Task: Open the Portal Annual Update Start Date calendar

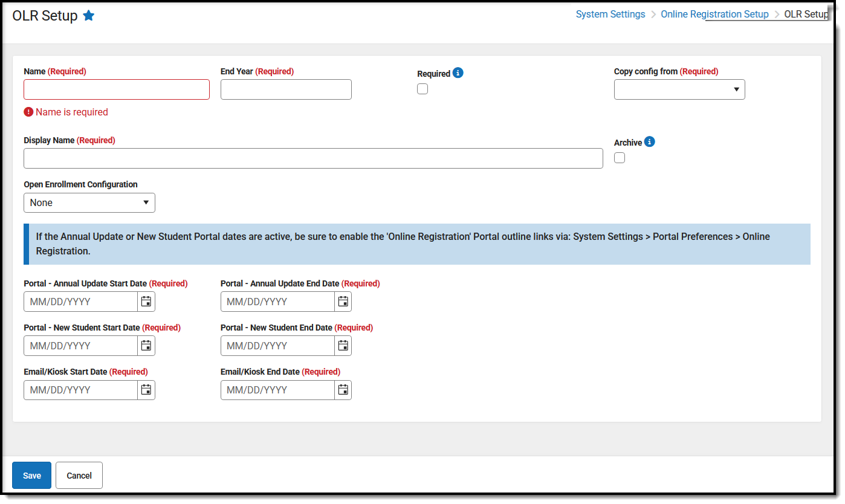Action: click(146, 301)
